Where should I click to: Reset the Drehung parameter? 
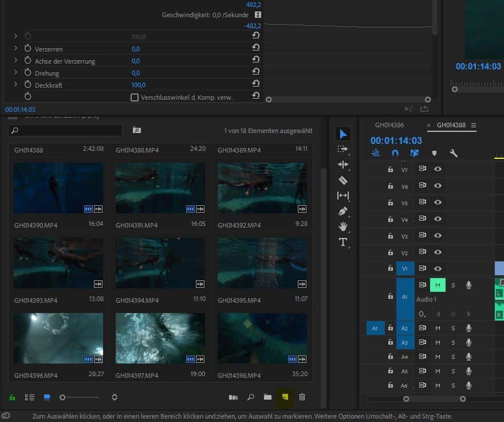[x=256, y=72]
